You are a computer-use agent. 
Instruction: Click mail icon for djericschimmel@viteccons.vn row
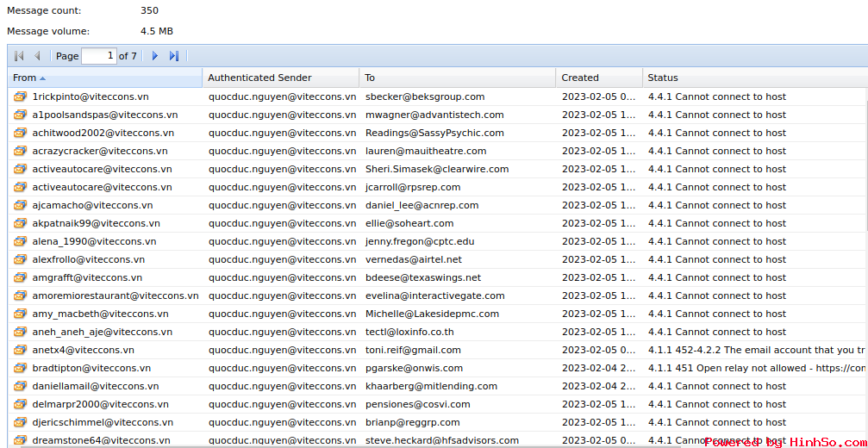coord(21,422)
